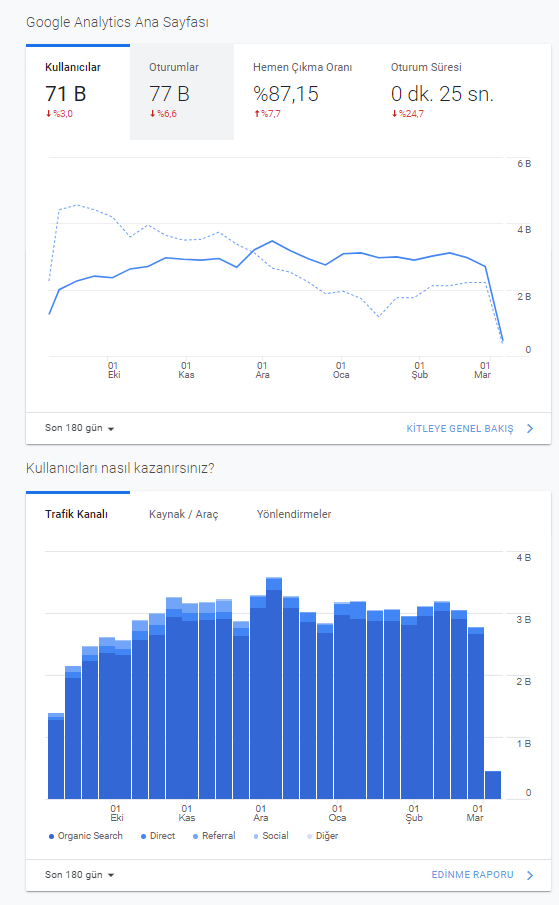Toggle the Social legend entry

tap(271, 836)
